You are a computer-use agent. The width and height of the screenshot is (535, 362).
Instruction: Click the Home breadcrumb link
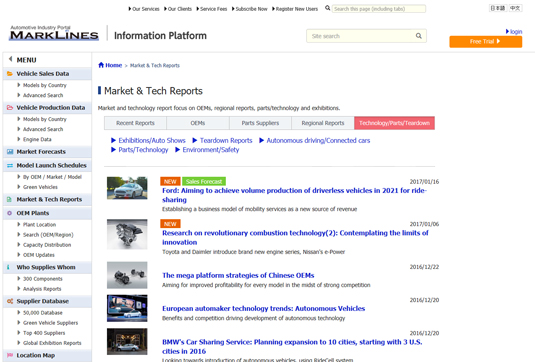114,65
